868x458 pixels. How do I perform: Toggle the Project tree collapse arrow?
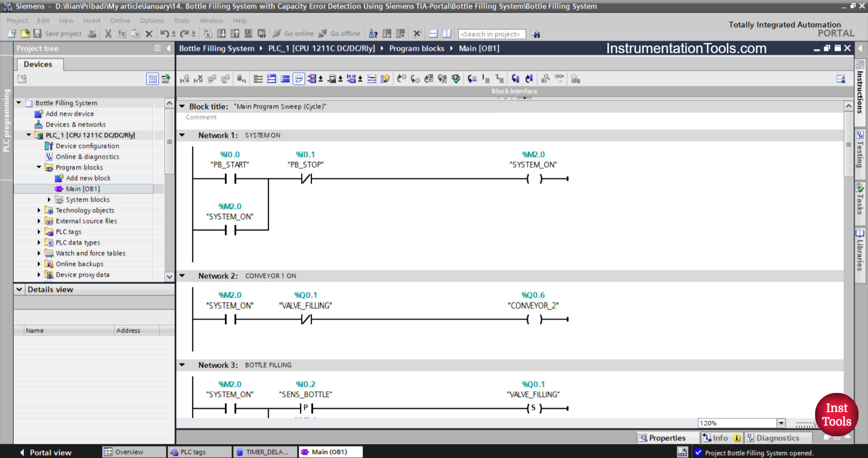168,48
